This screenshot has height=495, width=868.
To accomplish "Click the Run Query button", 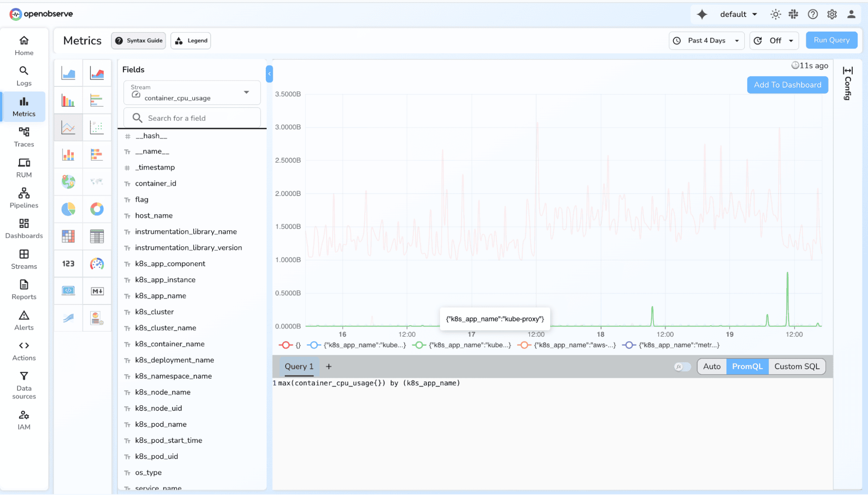I will (x=831, y=40).
